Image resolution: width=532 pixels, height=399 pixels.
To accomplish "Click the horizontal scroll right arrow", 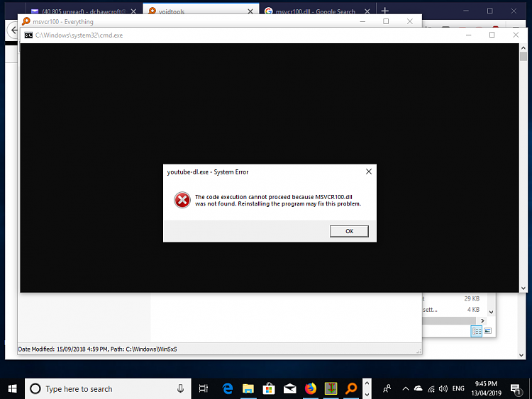I will 482,321.
